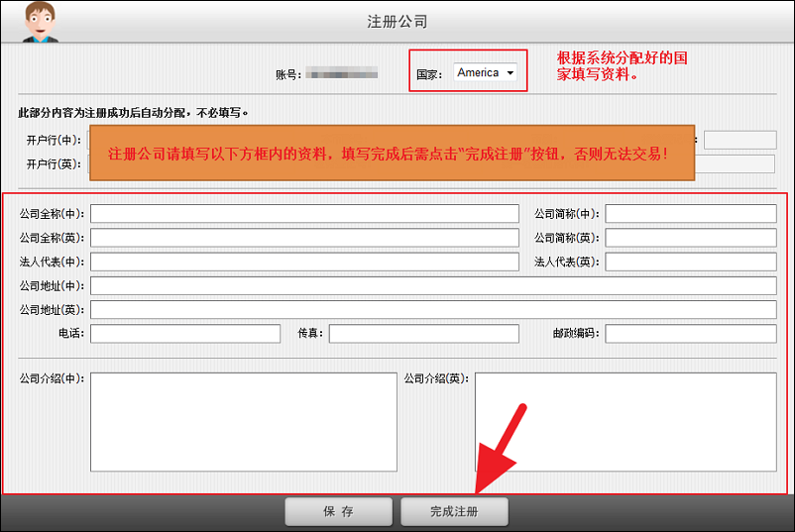Click the orange registration notice banner
This screenshot has width=795, height=532.
pyautogui.click(x=393, y=154)
